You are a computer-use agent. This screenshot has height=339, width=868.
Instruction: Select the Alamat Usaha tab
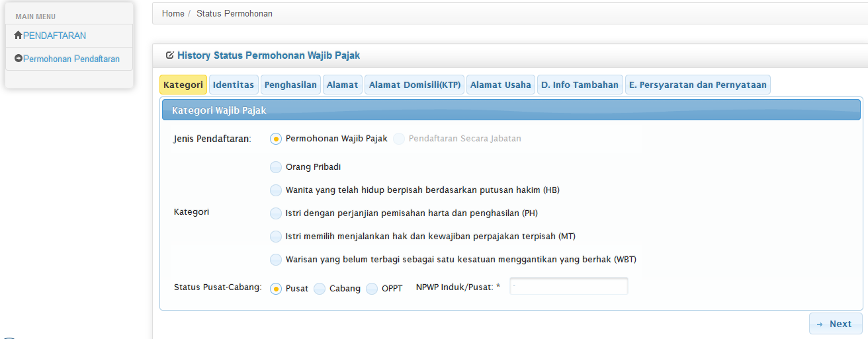click(x=501, y=85)
